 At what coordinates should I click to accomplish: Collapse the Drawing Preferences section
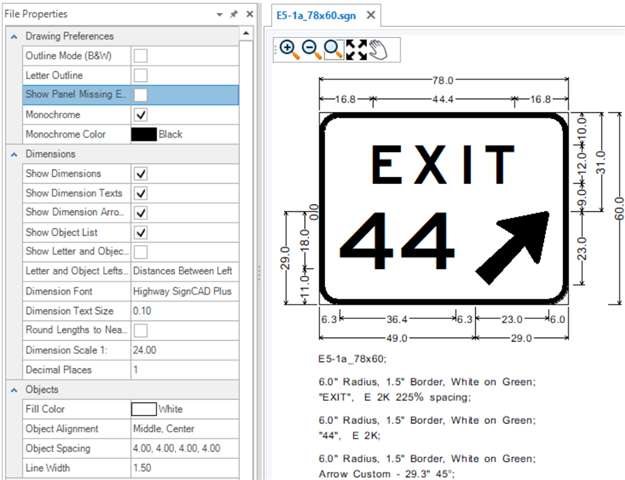tap(14, 36)
